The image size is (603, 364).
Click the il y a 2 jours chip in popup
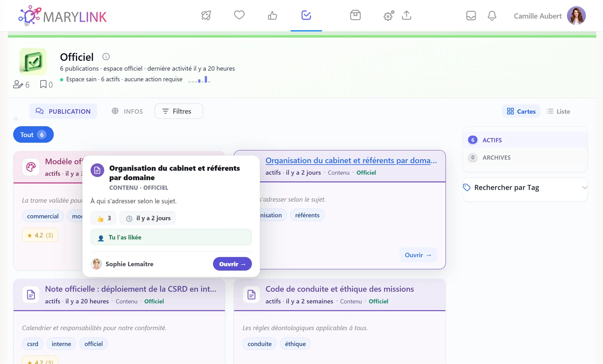click(148, 218)
